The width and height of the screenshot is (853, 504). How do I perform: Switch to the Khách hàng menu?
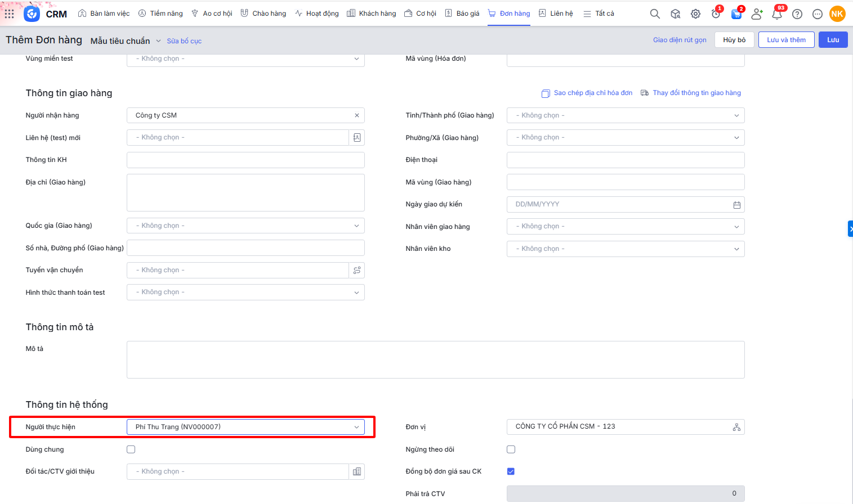[372, 13]
